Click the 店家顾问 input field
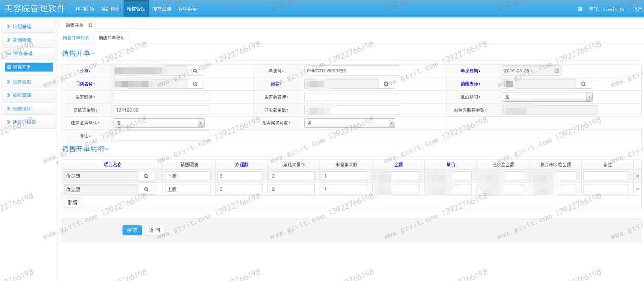The height and width of the screenshot is (281, 644). (161, 97)
